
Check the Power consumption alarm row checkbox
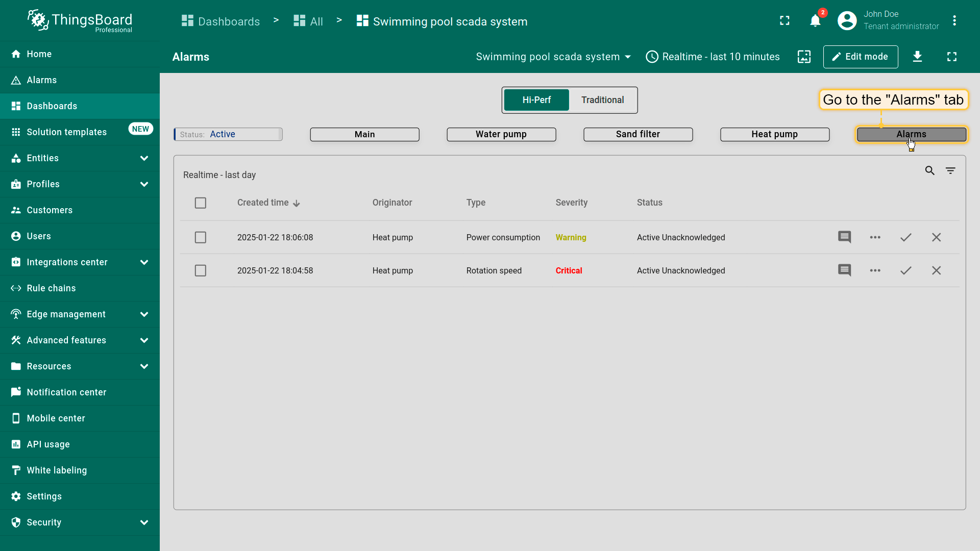click(201, 237)
